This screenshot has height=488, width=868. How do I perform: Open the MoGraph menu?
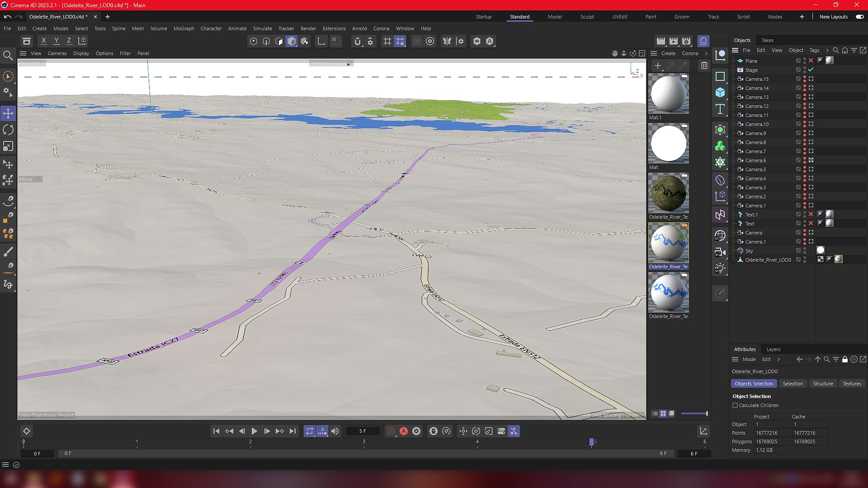[184, 28]
